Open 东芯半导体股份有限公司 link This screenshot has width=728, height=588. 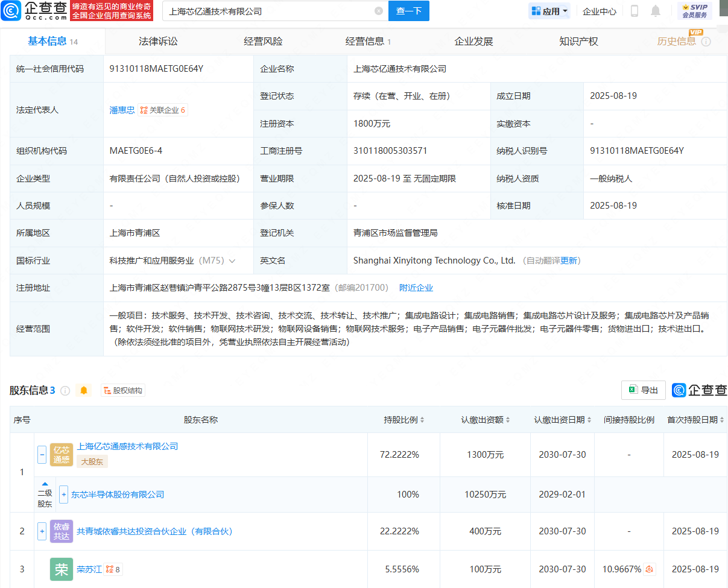[x=118, y=495]
